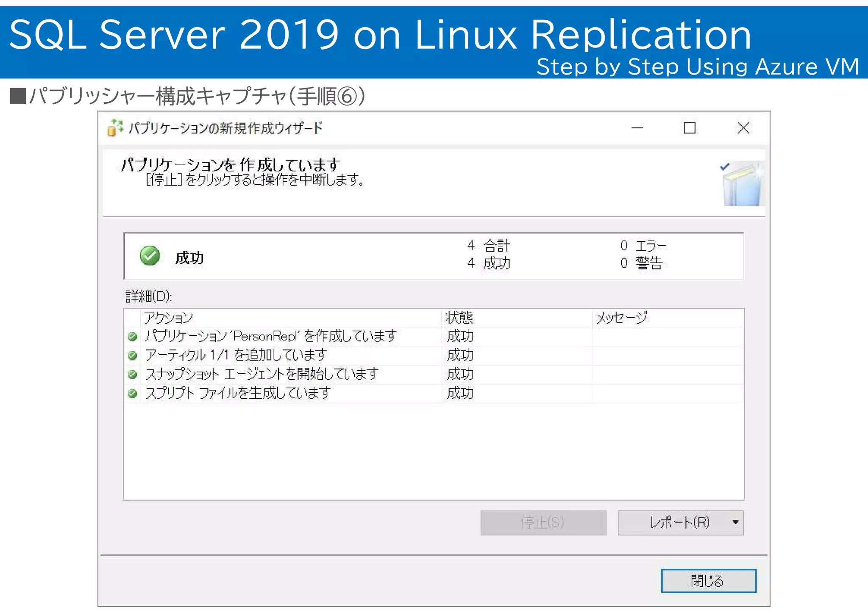The image size is (868, 613).
Task: Select row スクリプト ファイルを生成しています
Action: pyautogui.click(x=434, y=394)
